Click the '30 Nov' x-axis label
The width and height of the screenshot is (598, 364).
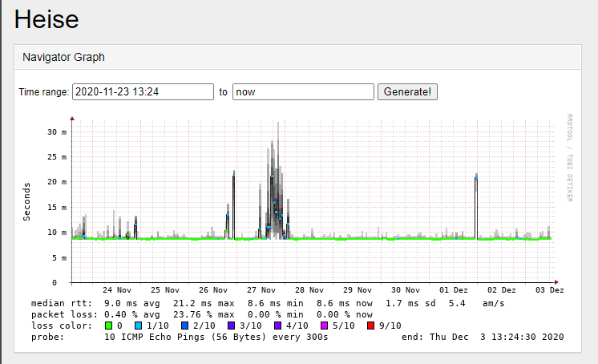406,290
